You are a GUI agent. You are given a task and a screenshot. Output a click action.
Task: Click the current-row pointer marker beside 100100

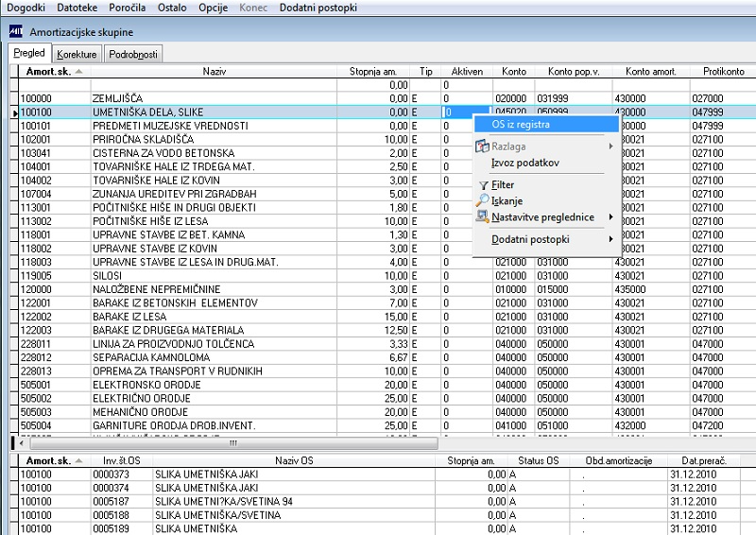click(14, 112)
